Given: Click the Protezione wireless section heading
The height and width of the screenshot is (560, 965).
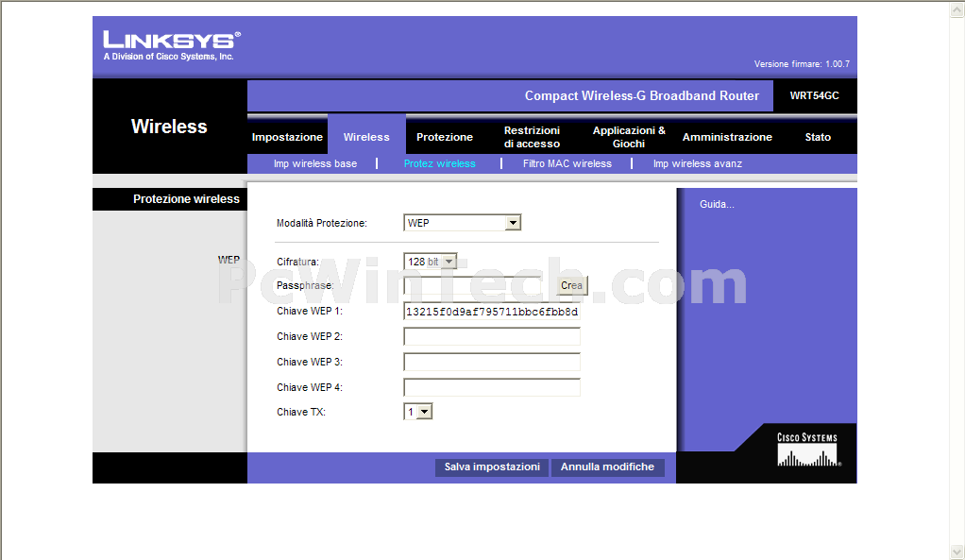Looking at the screenshot, I should pyautogui.click(x=186, y=198).
